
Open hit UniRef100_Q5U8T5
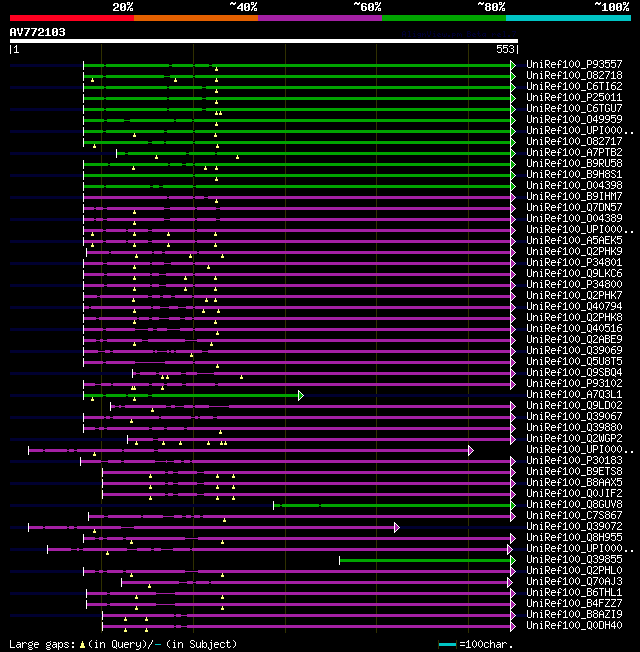(574, 362)
